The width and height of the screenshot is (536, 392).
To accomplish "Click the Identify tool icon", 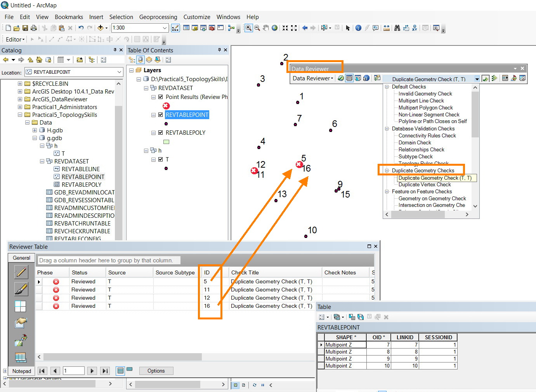I will [x=358, y=28].
